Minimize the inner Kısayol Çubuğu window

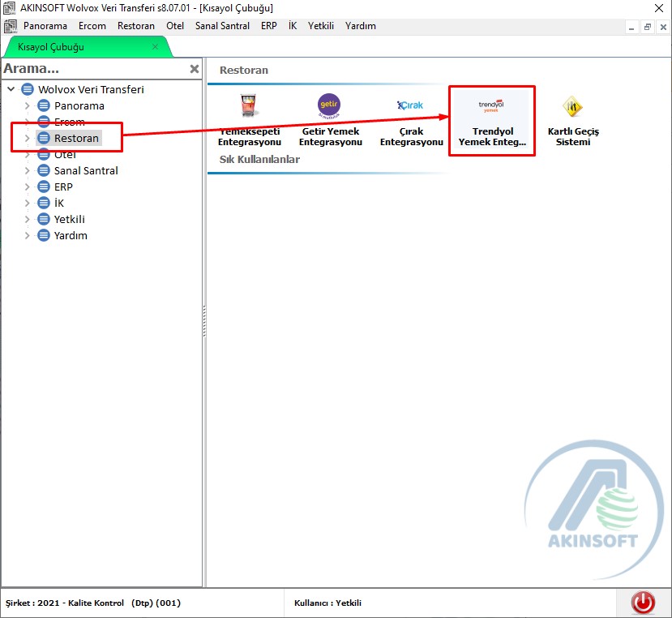(631, 28)
